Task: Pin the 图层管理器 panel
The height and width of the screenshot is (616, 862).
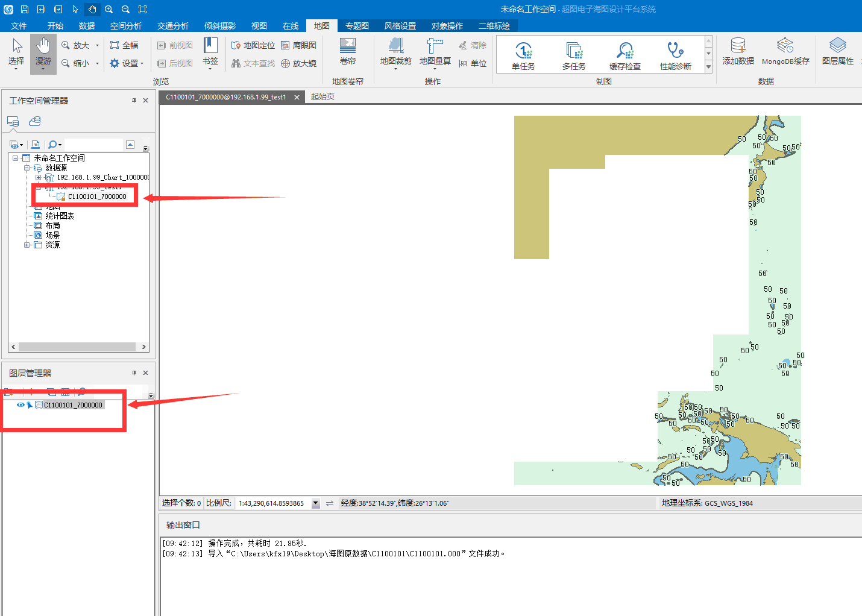Action: tap(134, 373)
